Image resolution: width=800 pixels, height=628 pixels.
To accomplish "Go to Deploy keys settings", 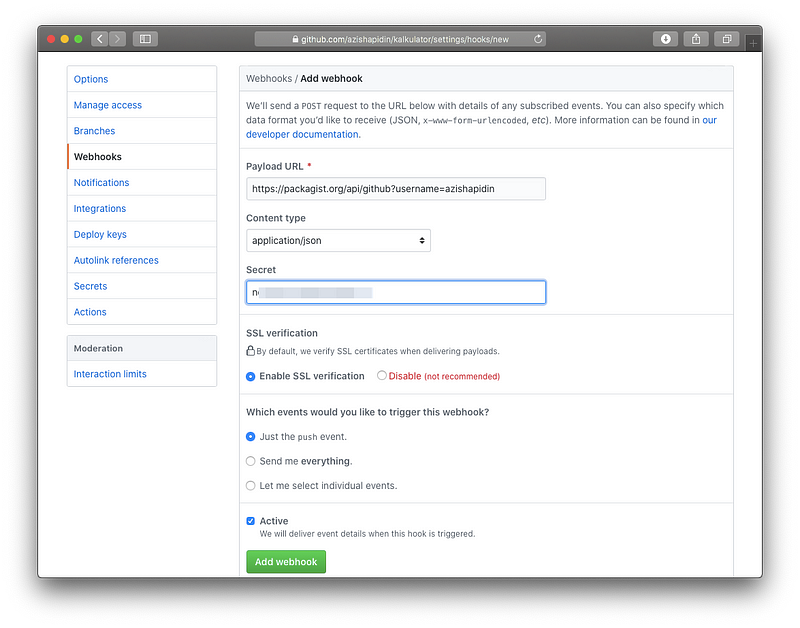I will point(100,235).
